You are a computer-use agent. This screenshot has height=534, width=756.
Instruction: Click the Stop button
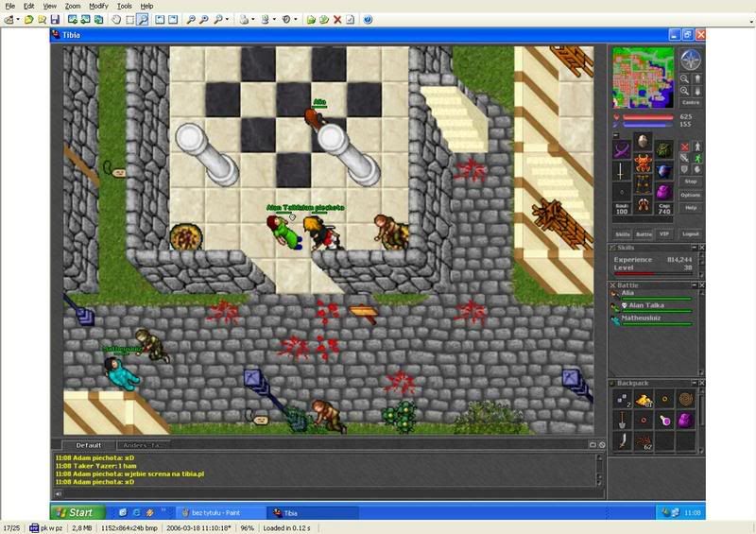[x=691, y=181]
